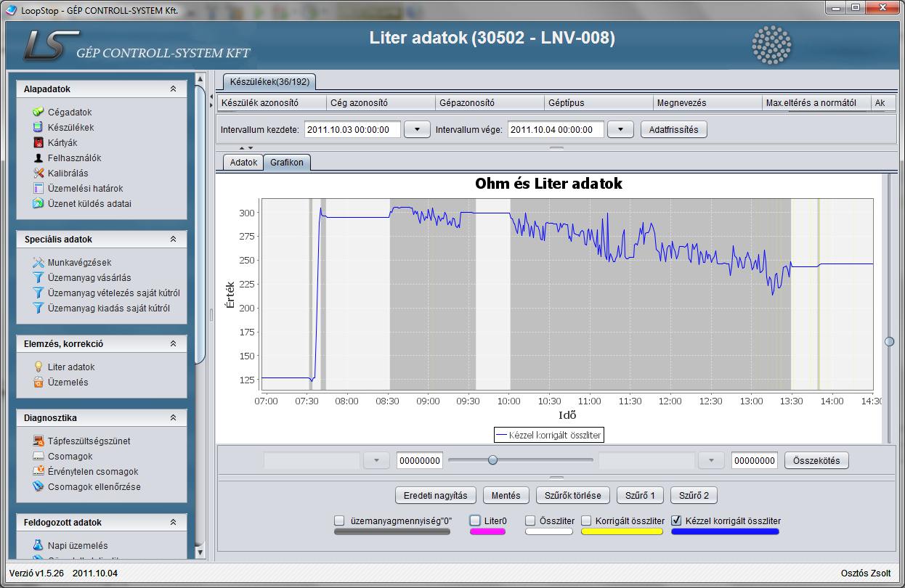Enable the Liter0 checkbox
The image size is (905, 588).
475,520
